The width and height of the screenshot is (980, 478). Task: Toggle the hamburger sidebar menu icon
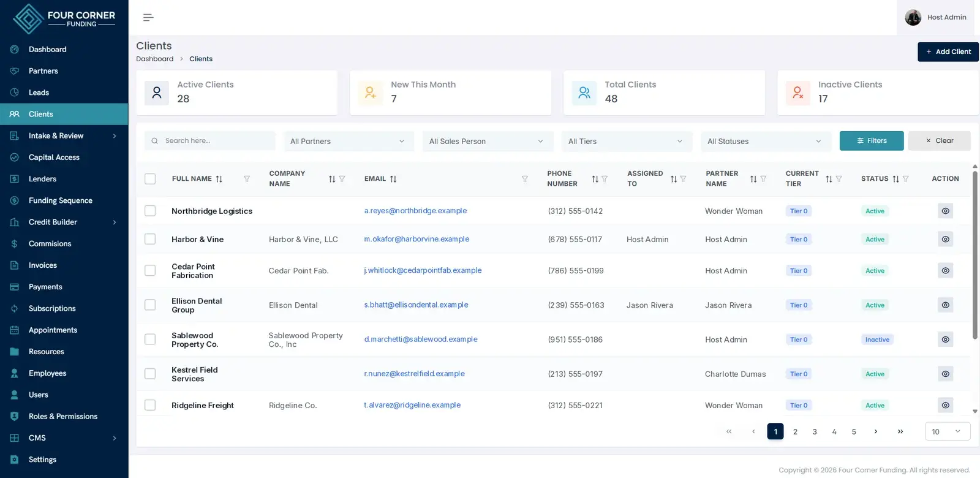(148, 17)
